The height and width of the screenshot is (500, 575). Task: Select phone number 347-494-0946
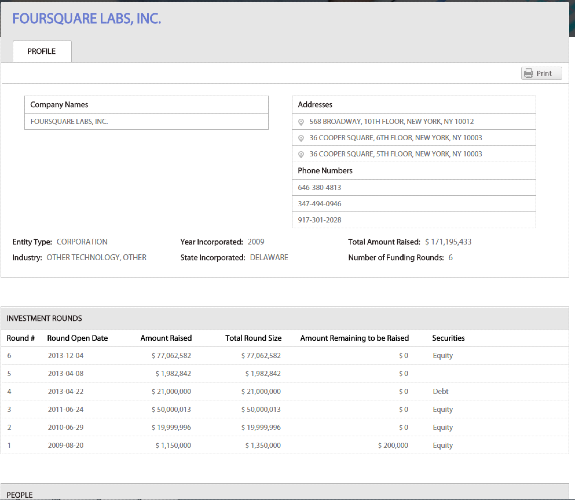tap(319, 204)
